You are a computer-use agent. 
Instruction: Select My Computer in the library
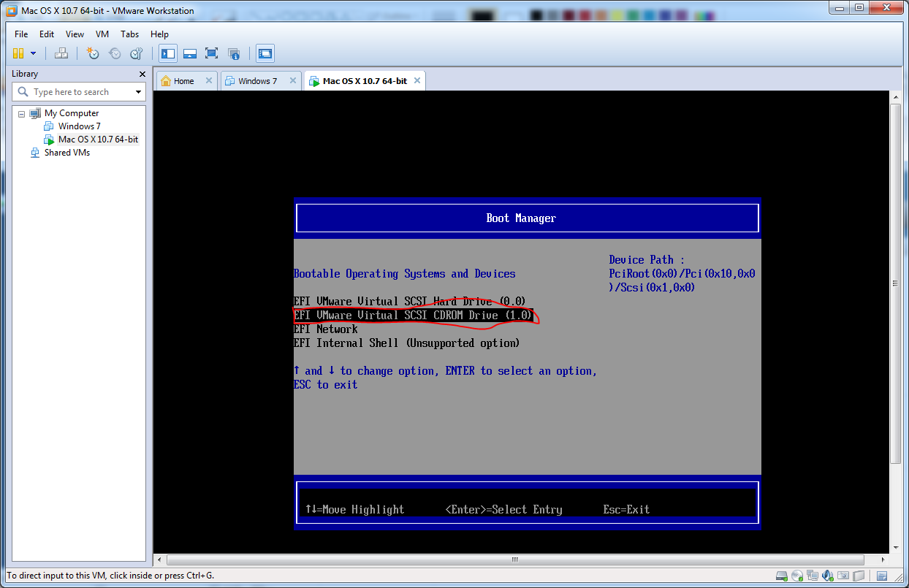tap(72, 113)
